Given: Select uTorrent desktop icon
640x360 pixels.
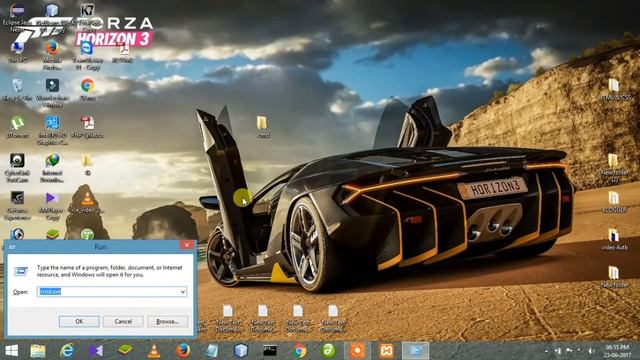Looking at the screenshot, I should [17, 127].
